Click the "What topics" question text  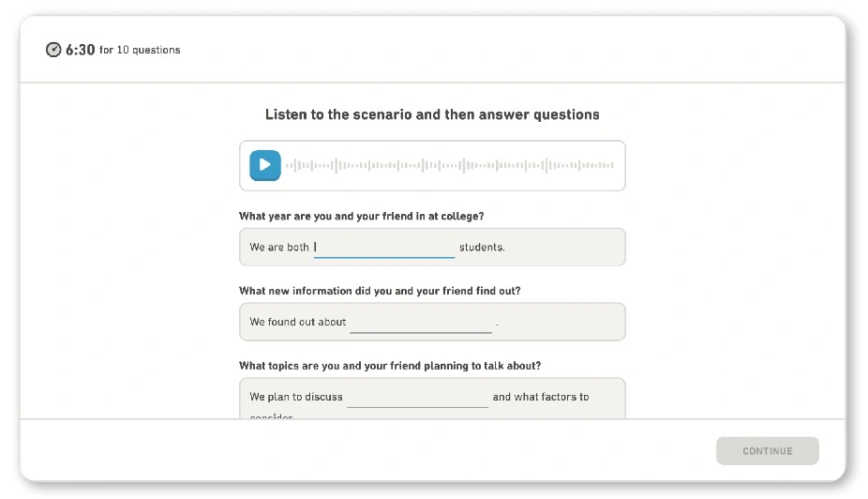[389, 366]
